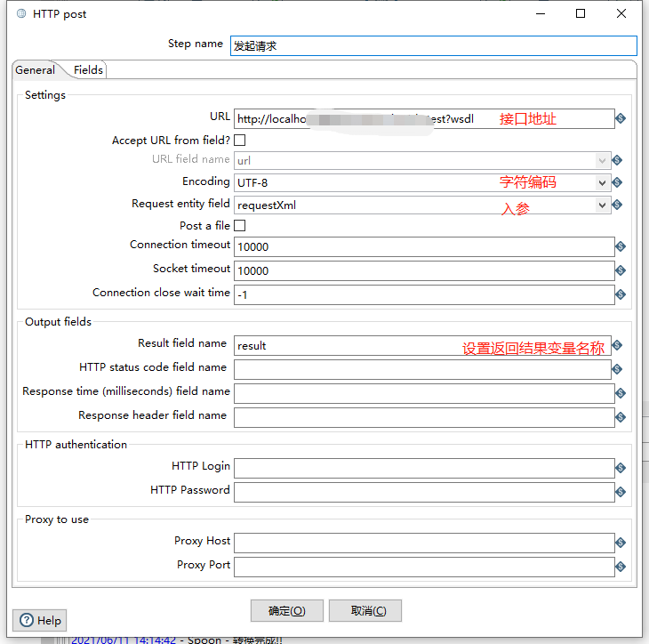Minimize the HTTP post window
The width and height of the screenshot is (649, 644).
tap(541, 13)
